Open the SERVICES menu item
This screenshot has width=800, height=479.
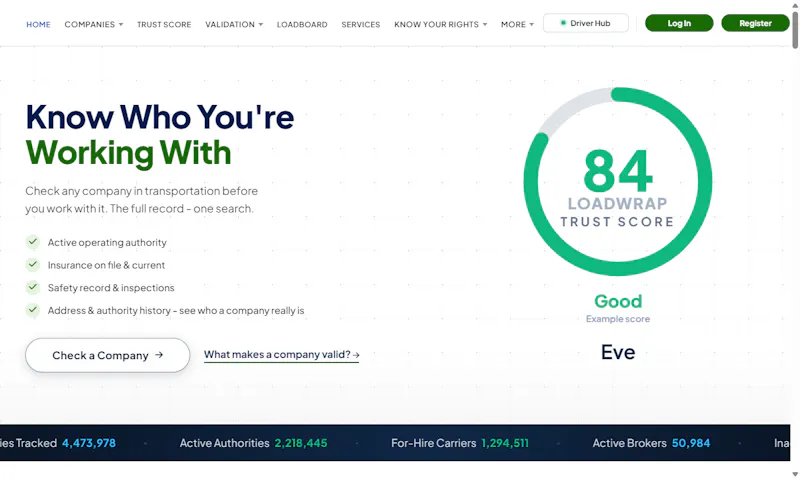[x=361, y=24]
